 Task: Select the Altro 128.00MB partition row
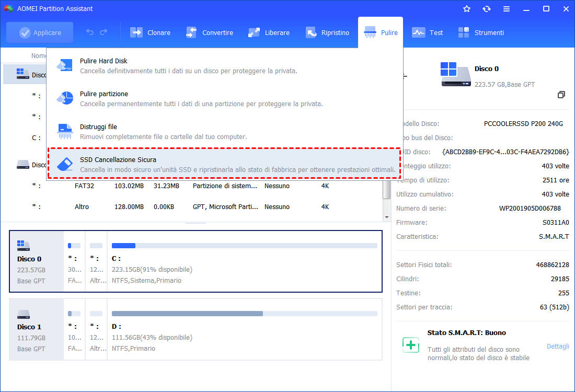(x=192, y=207)
